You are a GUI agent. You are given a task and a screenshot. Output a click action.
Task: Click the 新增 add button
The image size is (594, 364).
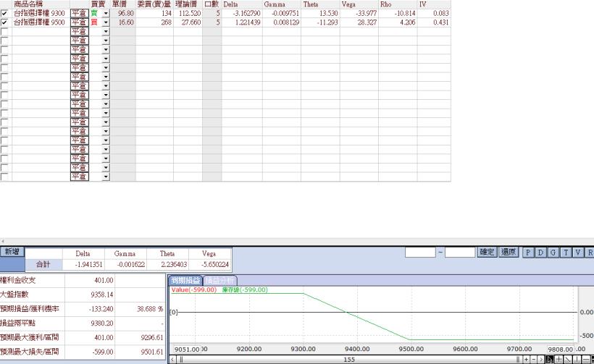point(11,252)
